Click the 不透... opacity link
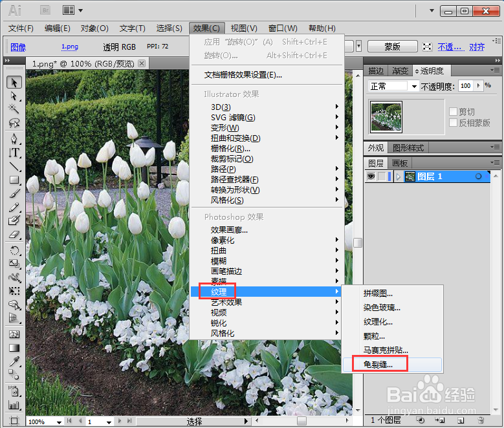 coord(451,47)
